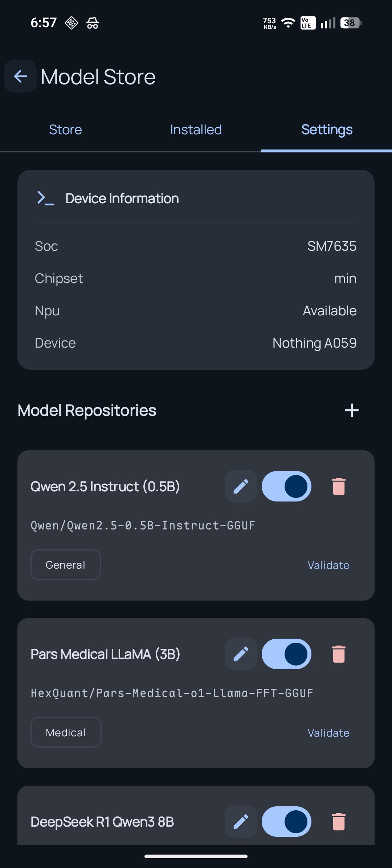Edit the Pars Medical LLaMA repository

pyautogui.click(x=241, y=654)
